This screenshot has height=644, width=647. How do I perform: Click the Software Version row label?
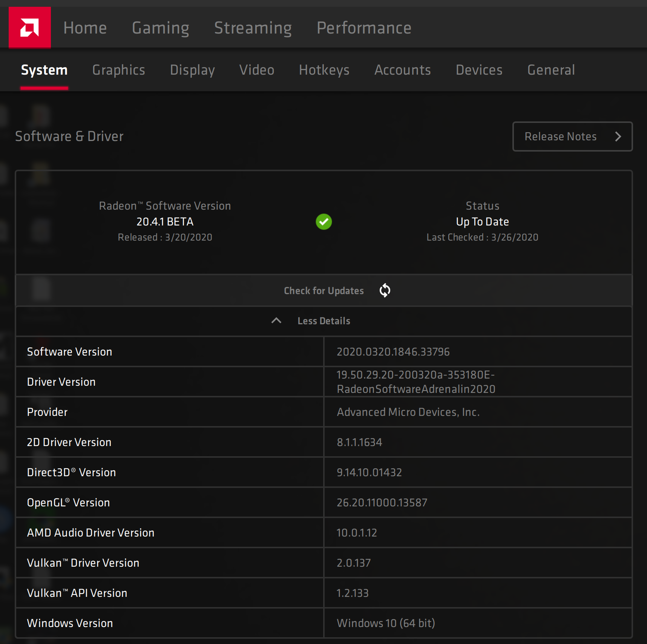[x=70, y=352]
